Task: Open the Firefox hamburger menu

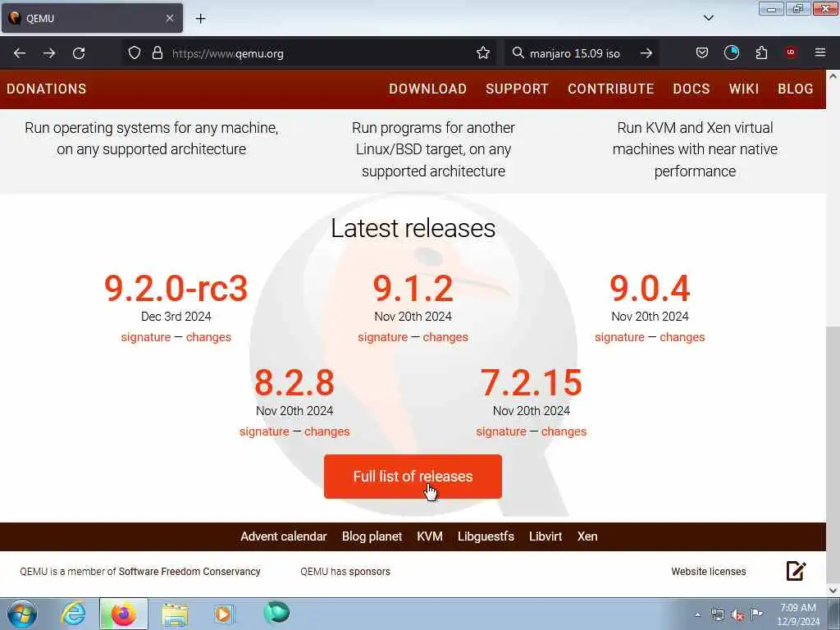Action: [820, 52]
